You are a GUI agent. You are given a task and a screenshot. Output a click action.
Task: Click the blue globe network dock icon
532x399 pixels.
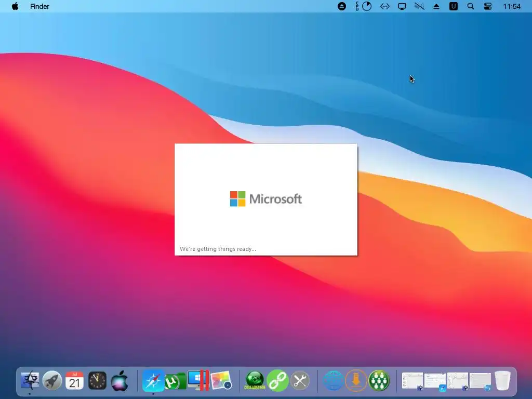(333, 380)
